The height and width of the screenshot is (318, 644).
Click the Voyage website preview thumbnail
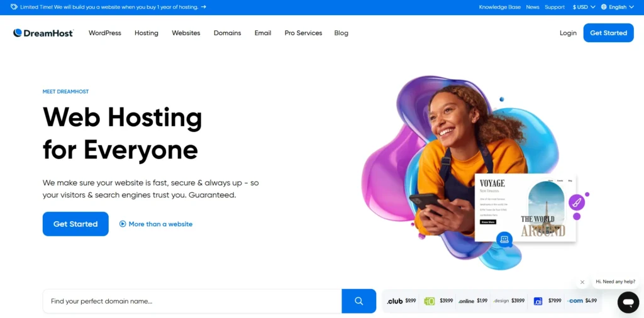point(525,208)
